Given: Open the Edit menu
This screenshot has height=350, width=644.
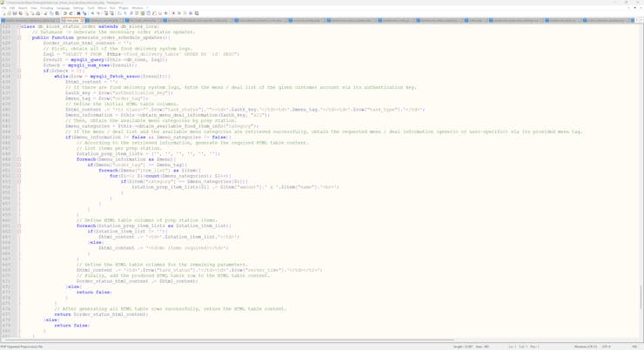Looking at the screenshot, I should [12, 8].
